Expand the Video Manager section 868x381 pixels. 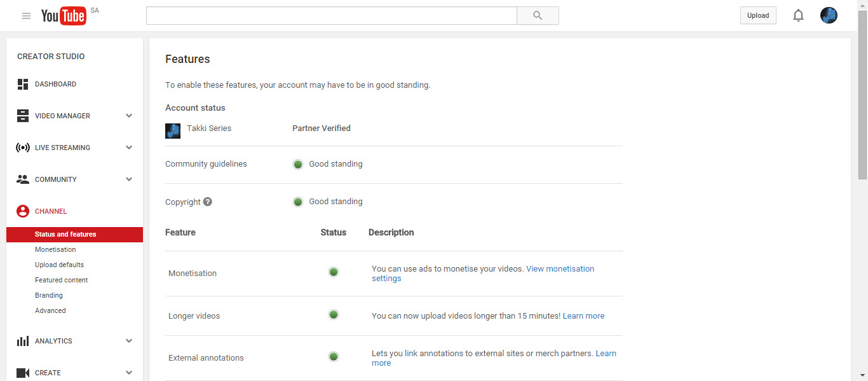129,116
